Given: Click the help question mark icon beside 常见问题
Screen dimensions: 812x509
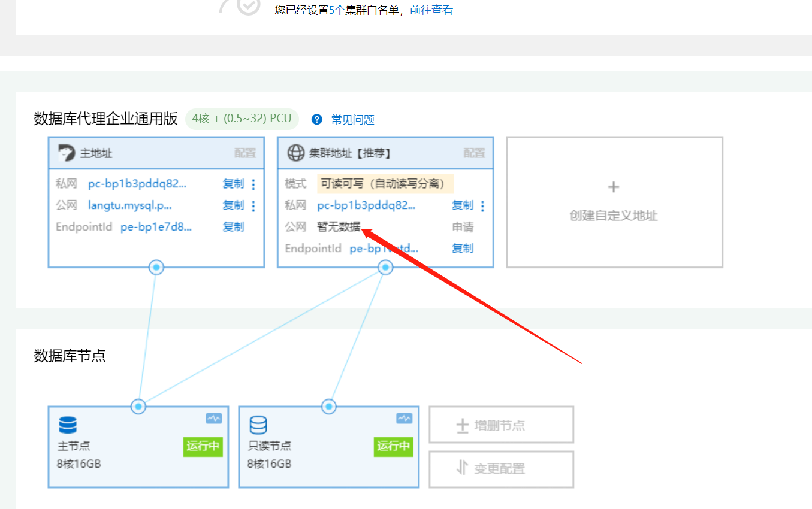Looking at the screenshot, I should (x=317, y=120).
